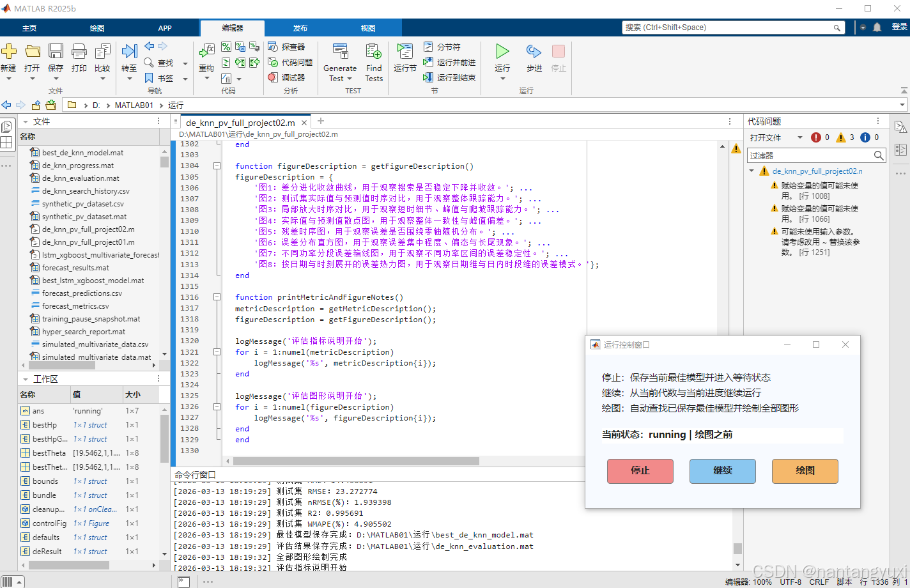910x588 pixels.
Task: Click 运行到结束 (Run to End)
Action: click(449, 77)
